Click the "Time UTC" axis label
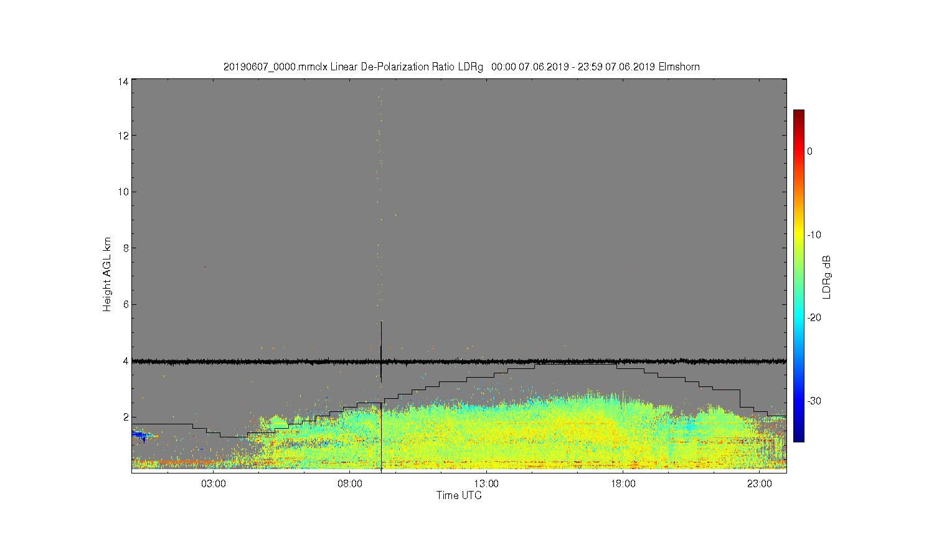The height and width of the screenshot is (560, 934). click(x=459, y=495)
